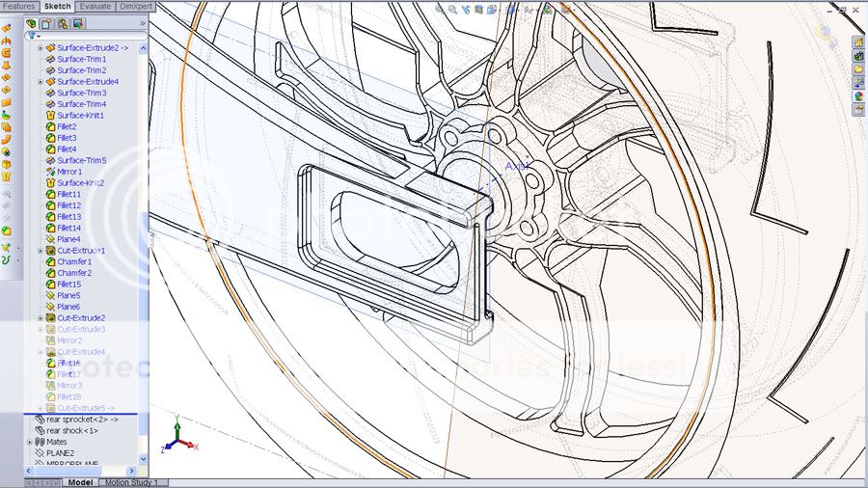868x488 pixels.
Task: Switch to the Sketch command tab
Action: [57, 6]
